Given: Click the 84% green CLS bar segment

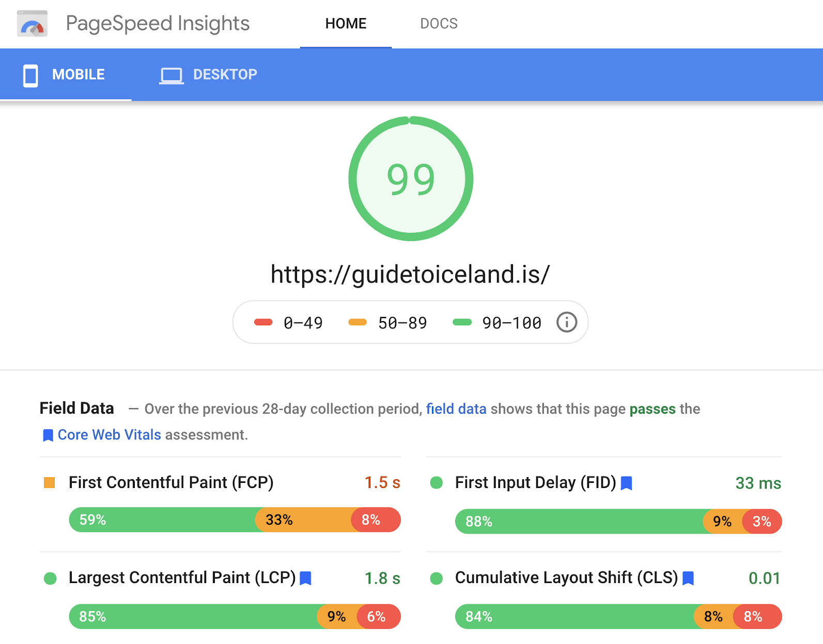Looking at the screenshot, I should coord(574,617).
